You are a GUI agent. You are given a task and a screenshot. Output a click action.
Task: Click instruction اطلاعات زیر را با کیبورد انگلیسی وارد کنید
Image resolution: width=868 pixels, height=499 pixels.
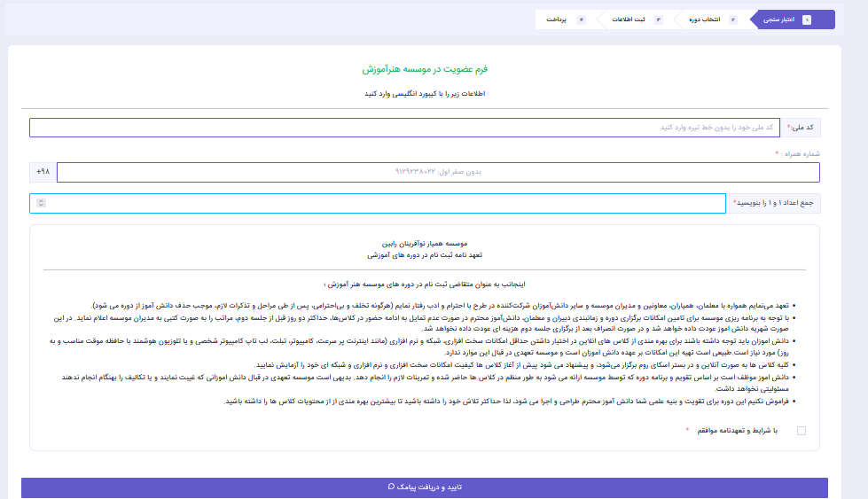pyautogui.click(x=425, y=93)
